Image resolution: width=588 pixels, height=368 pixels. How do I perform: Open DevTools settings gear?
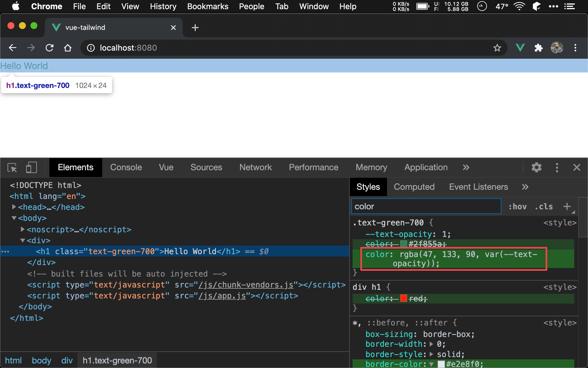click(x=536, y=167)
